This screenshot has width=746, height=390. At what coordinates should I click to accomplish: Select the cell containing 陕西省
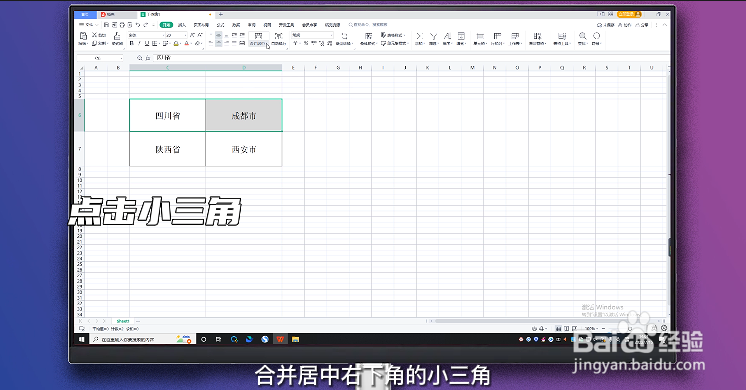point(167,149)
